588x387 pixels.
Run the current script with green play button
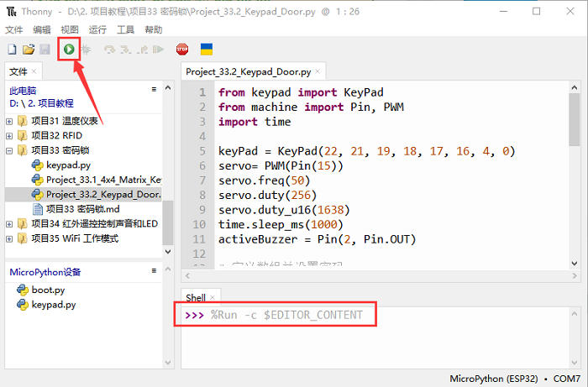(x=69, y=50)
